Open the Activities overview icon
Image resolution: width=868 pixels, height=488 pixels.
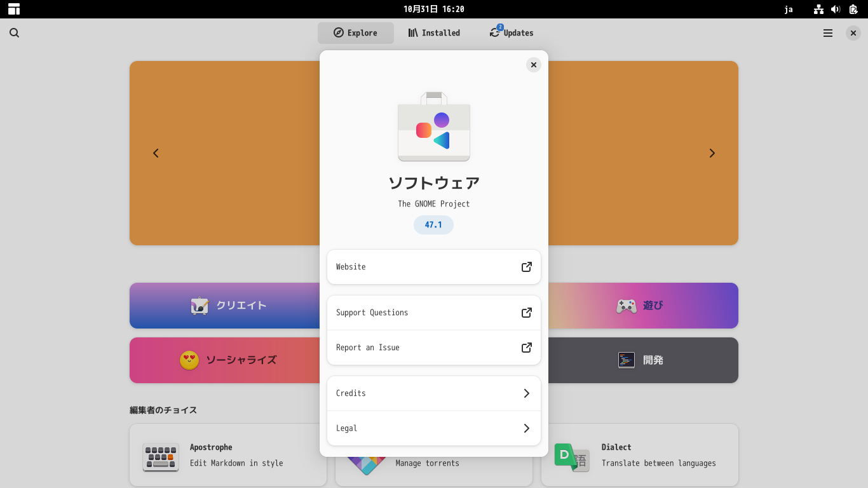14,9
